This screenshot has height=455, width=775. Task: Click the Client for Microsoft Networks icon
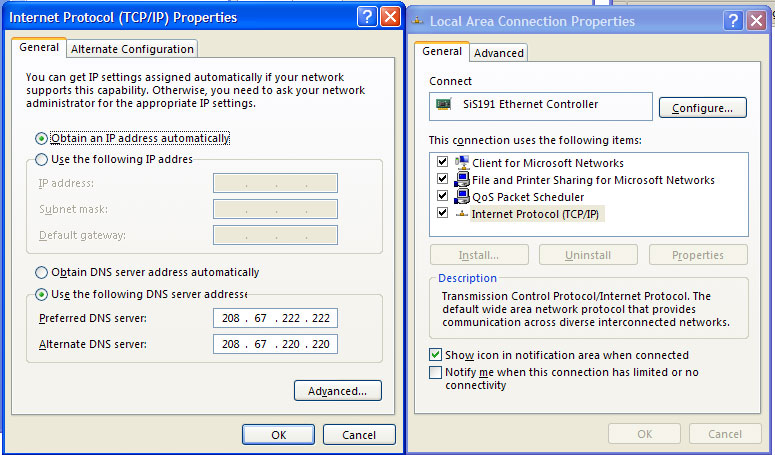[462, 162]
